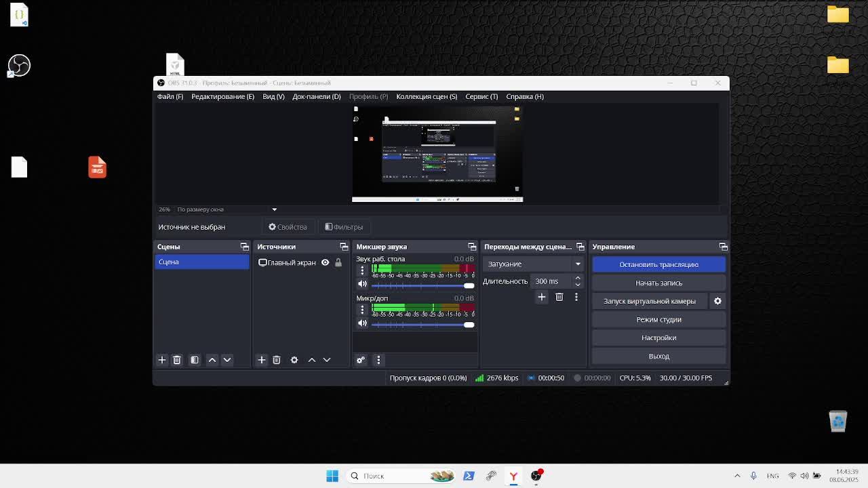Toggle lock on Главный экран source
This screenshot has height=488, width=868.
point(338,262)
